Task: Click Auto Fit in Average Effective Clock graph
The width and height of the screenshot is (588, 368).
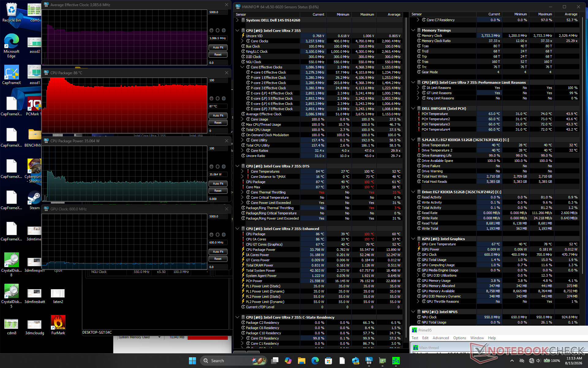Action: pos(218,48)
